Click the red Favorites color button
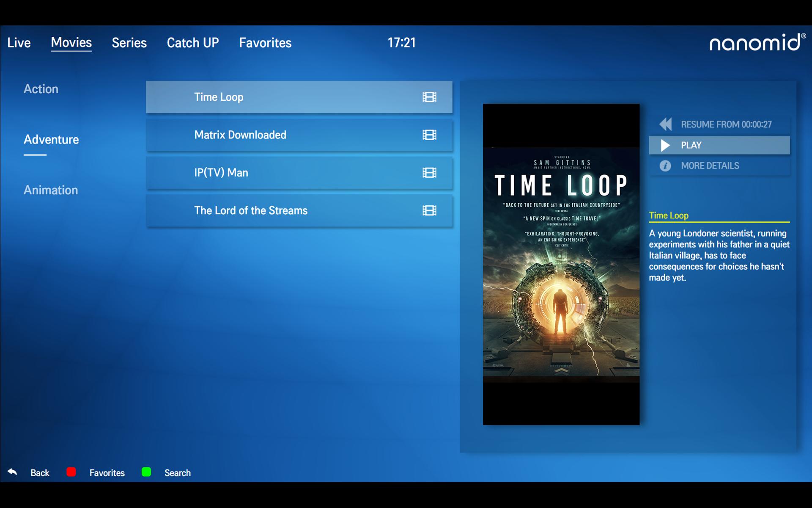 tap(71, 472)
